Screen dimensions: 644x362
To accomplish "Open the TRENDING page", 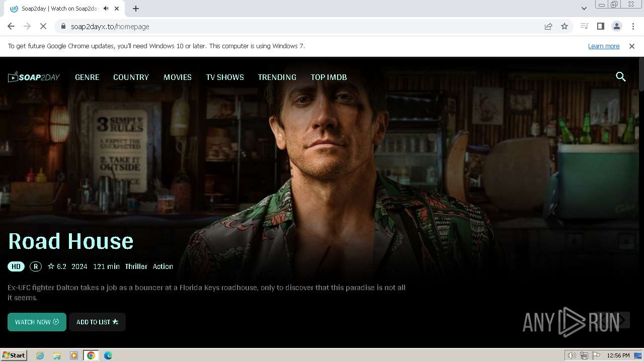I will point(277,77).
